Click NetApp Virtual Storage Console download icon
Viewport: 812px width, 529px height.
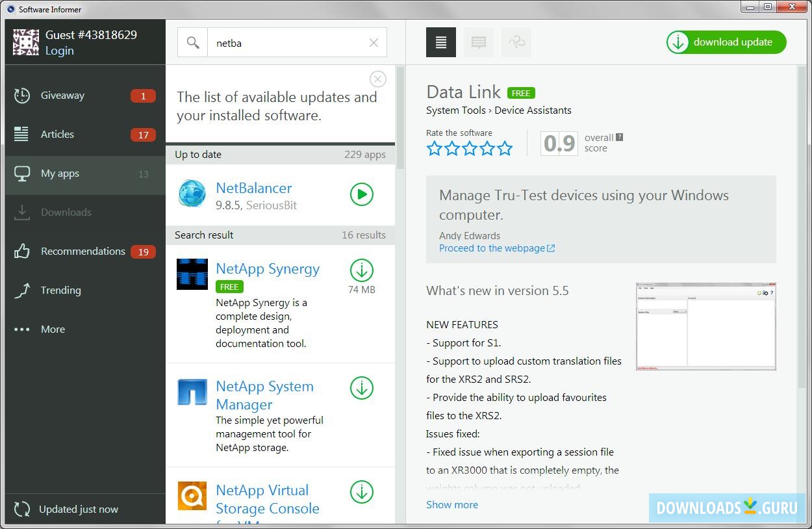point(362,492)
